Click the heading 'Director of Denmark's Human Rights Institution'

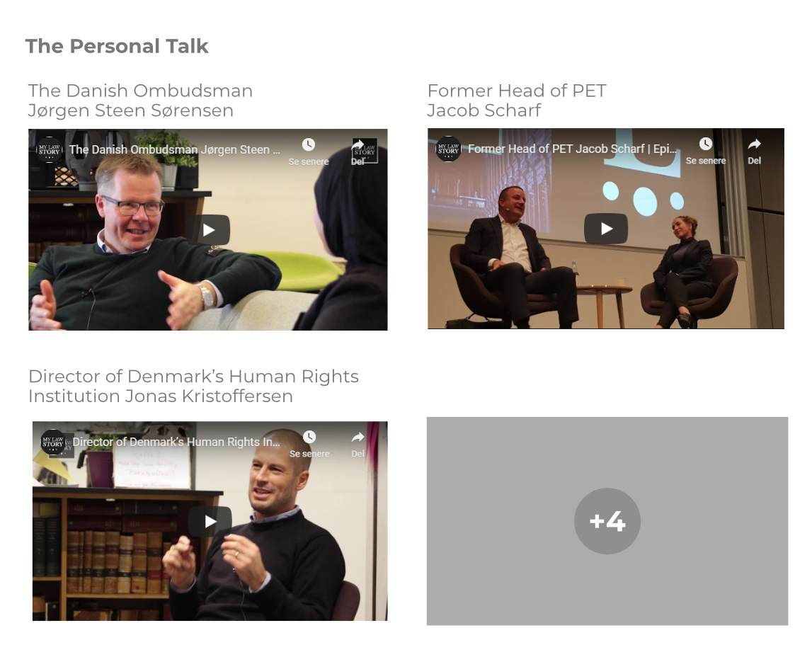click(x=193, y=386)
